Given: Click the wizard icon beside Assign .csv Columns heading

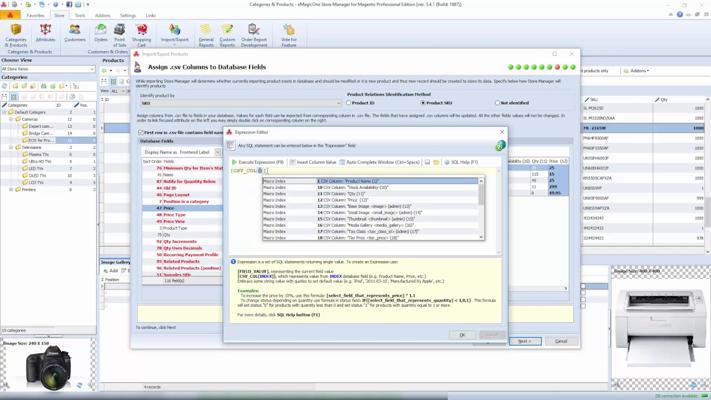Looking at the screenshot, I should click(x=138, y=67).
